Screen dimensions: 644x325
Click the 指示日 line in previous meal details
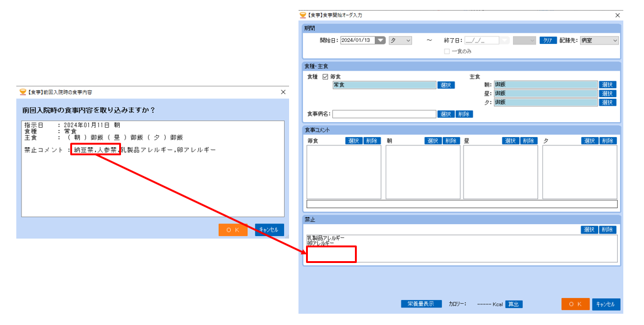72,125
